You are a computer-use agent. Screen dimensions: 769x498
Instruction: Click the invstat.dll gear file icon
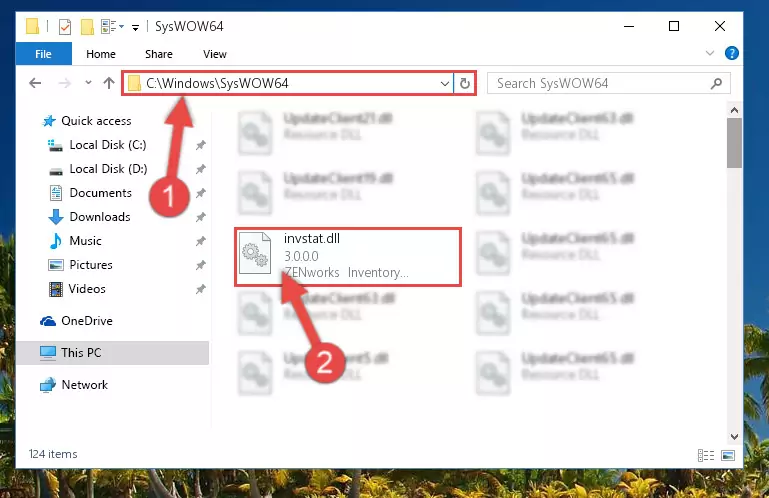click(x=255, y=253)
